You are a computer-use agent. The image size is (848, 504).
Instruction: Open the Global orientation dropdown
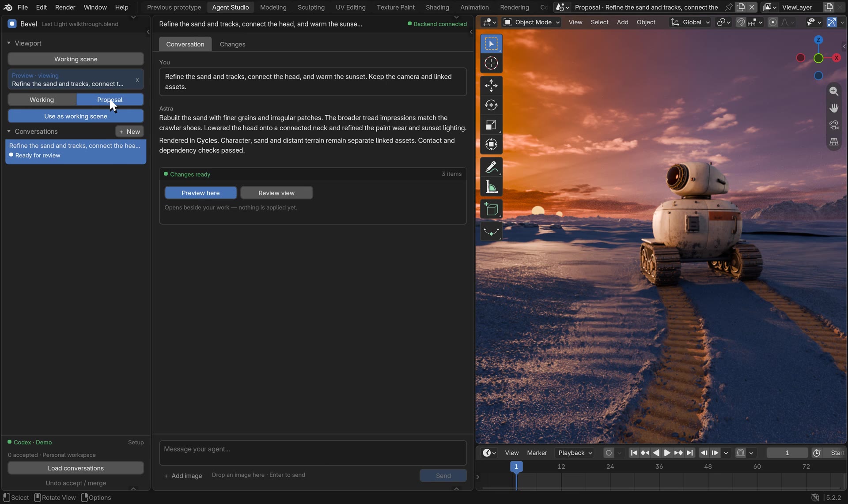(x=690, y=22)
